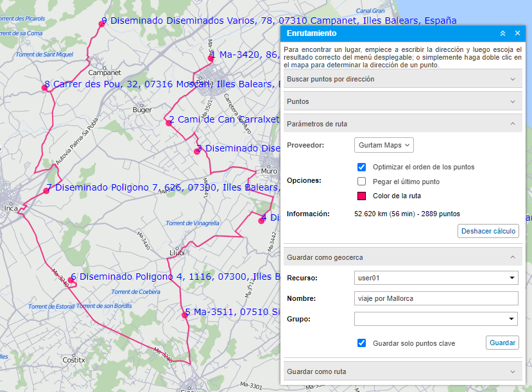Screen dimensions: 532x392
Task: Enable Pegar el último punto checkbox
Action: coord(362,182)
